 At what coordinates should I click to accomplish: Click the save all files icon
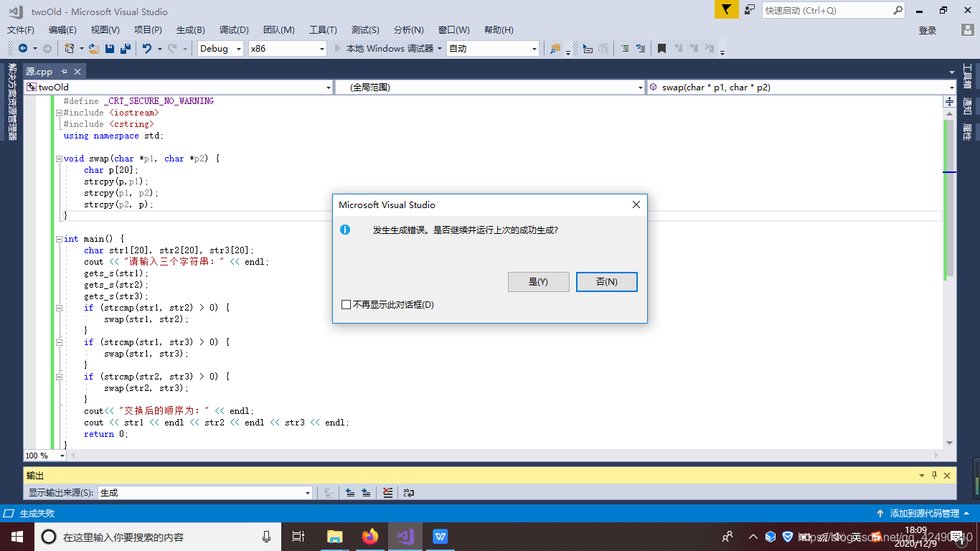[126, 48]
